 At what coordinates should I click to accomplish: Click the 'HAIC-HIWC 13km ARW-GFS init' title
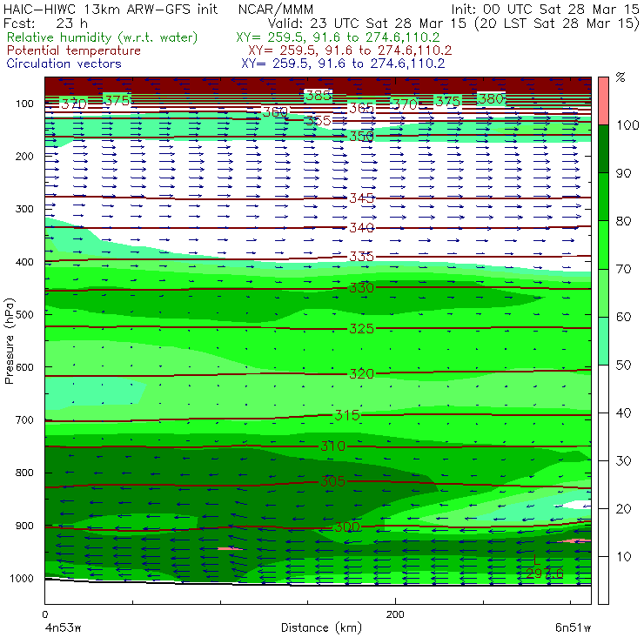pyautogui.click(x=110, y=9)
